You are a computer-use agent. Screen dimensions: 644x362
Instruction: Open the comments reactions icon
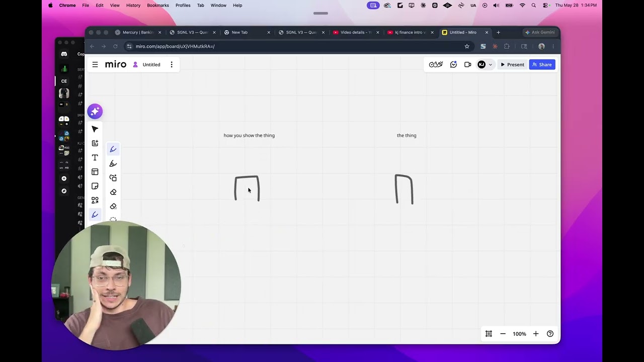(x=453, y=64)
